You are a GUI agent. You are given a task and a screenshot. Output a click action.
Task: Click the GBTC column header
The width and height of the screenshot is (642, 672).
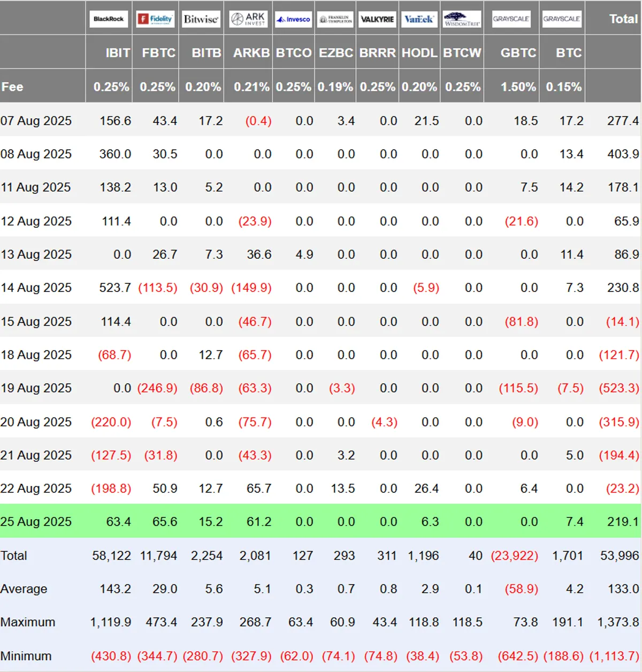(x=518, y=53)
